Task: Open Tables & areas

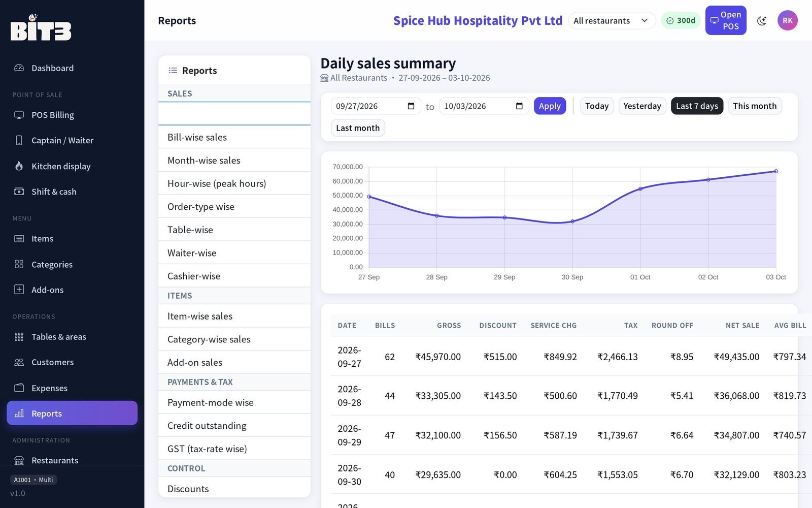Action: point(72,337)
